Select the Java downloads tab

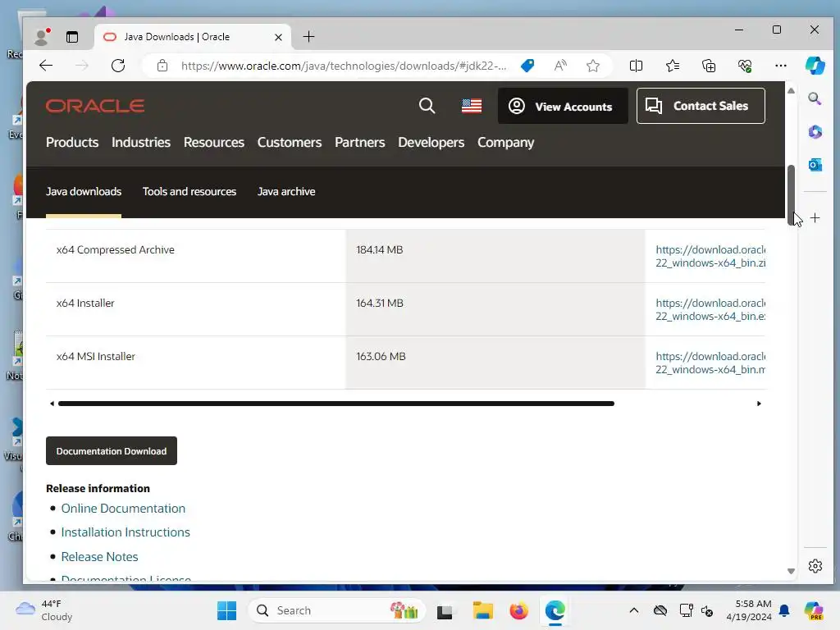pyautogui.click(x=84, y=192)
